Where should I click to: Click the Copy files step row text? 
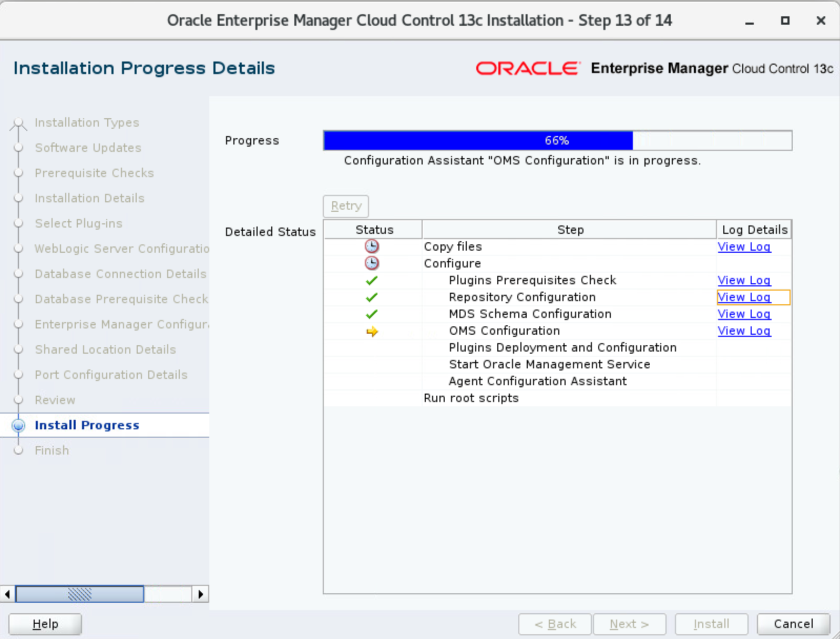click(x=453, y=246)
